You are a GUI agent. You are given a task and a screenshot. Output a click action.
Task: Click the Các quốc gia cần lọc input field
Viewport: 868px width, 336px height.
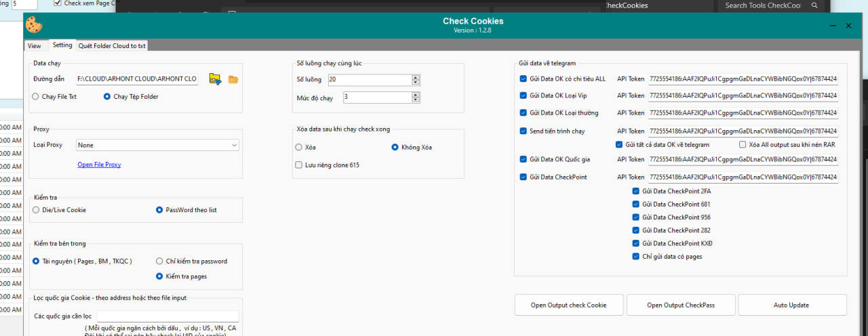(167, 316)
